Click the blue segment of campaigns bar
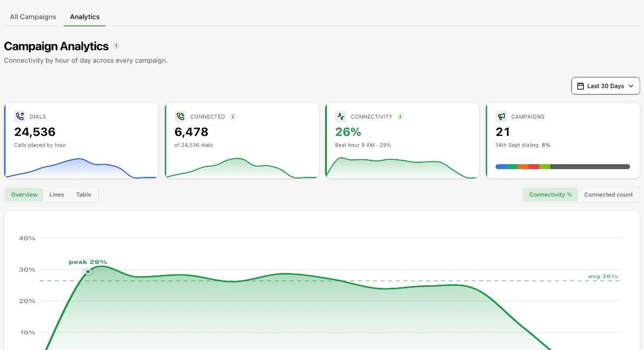Screen dimensions: 644x350 pos(501,167)
